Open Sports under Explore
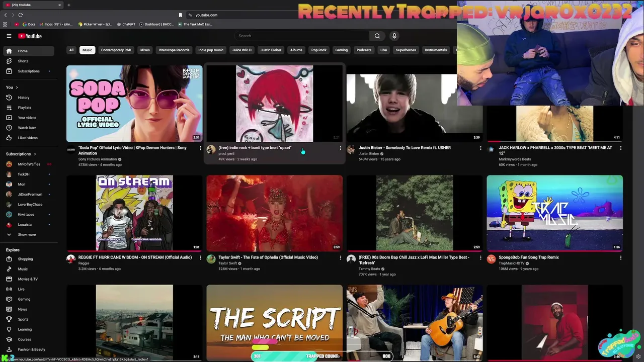 (28, 319)
